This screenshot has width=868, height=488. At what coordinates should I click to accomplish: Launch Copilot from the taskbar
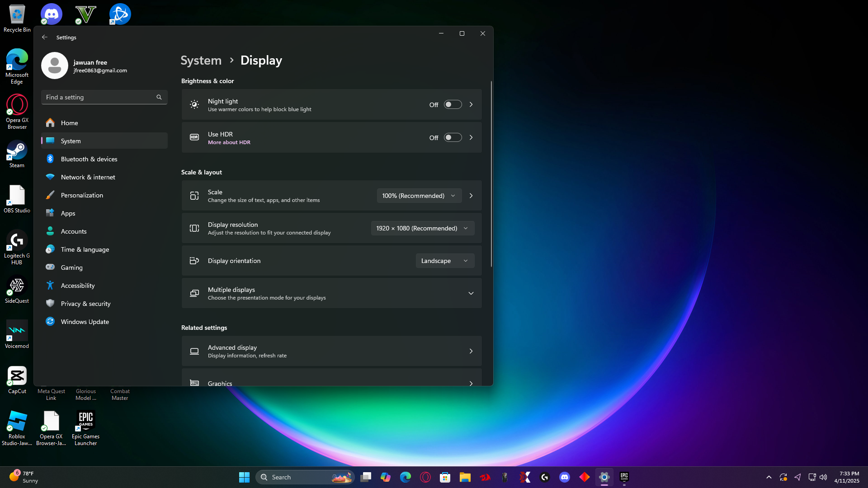pos(386,477)
